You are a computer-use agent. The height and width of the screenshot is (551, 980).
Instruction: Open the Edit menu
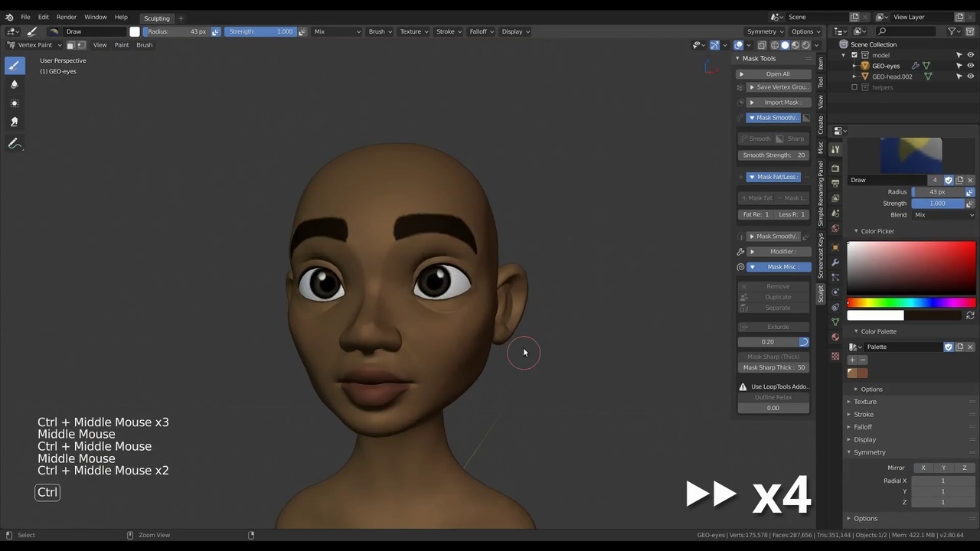coord(44,17)
